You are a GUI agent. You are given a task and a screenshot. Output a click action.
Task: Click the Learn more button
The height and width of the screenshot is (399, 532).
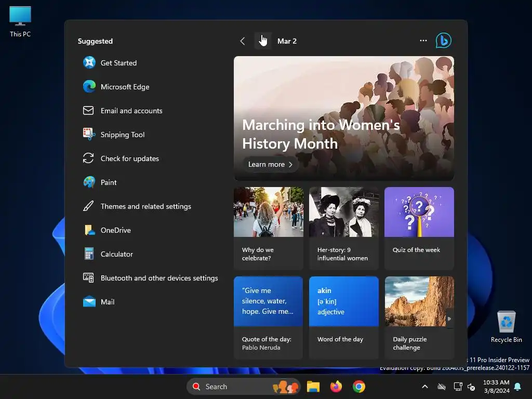coord(270,164)
